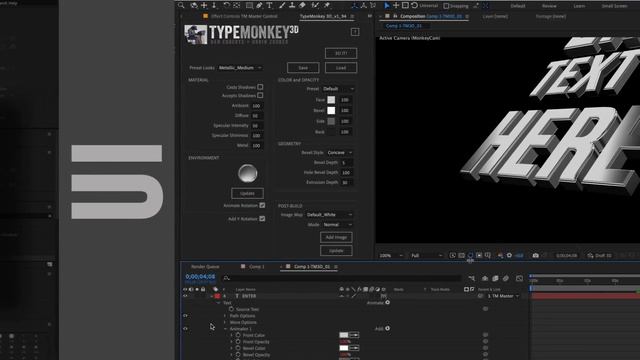Open the viewer magnification 100% dropdown
The image size is (640, 360).
(x=391, y=256)
